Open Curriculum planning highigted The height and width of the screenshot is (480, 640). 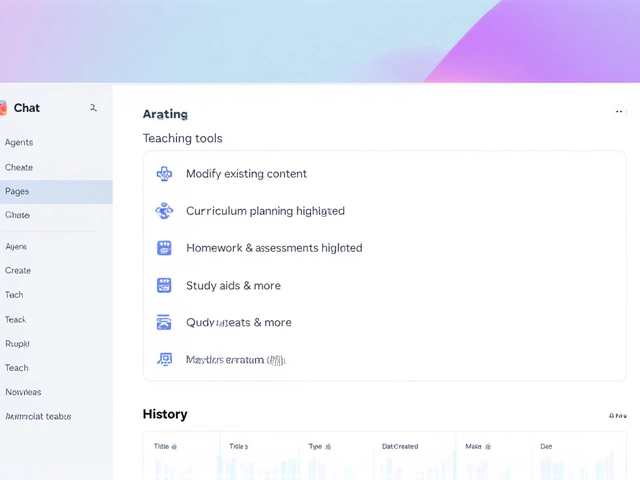click(x=265, y=211)
